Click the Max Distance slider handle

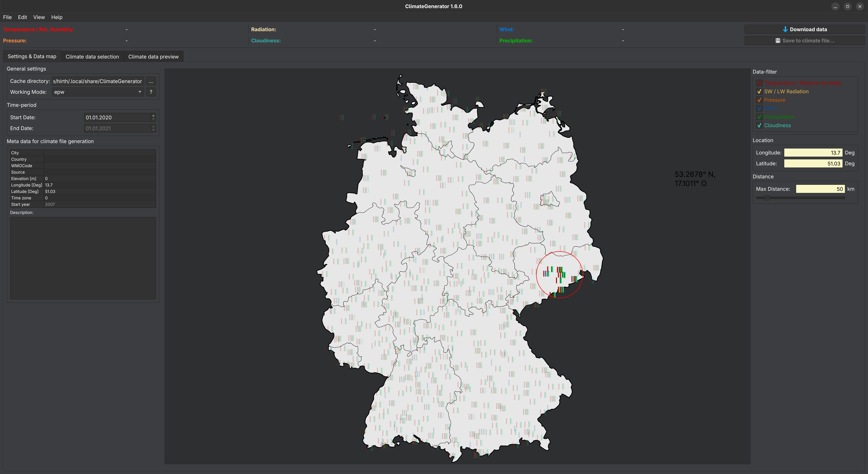coord(767,198)
